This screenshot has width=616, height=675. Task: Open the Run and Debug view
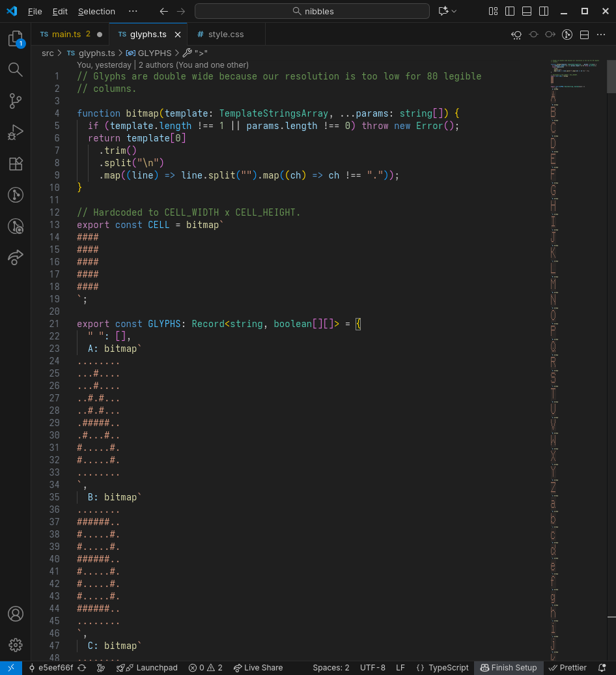(x=16, y=133)
